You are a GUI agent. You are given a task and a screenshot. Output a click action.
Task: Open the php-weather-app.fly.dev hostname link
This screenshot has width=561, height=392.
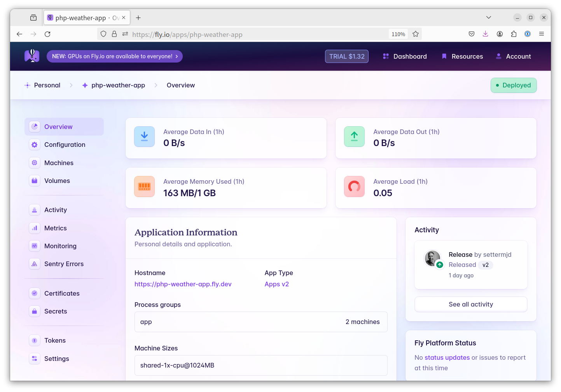pos(183,284)
